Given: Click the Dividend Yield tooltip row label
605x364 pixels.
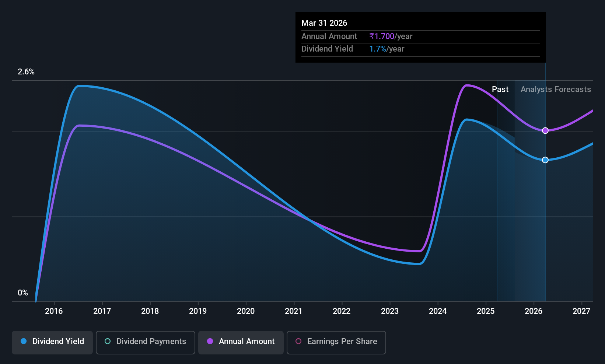Looking at the screenshot, I should point(327,49).
